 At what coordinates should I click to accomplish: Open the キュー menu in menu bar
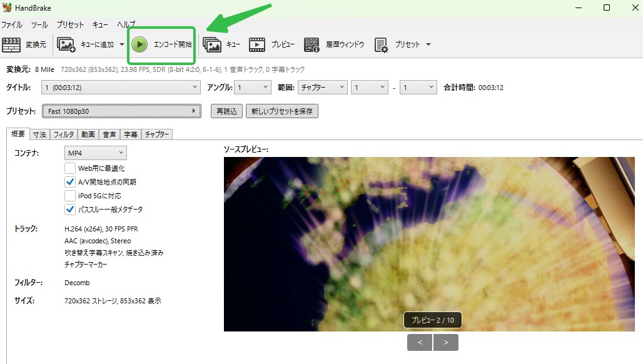point(100,24)
